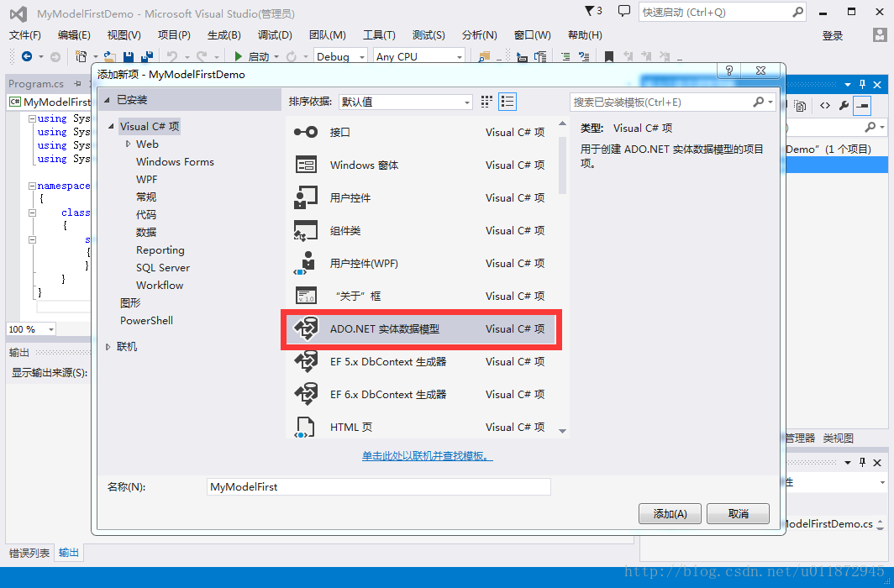This screenshot has height=588, width=894.
Task: Click the Save toolbar icon
Action: click(x=129, y=56)
